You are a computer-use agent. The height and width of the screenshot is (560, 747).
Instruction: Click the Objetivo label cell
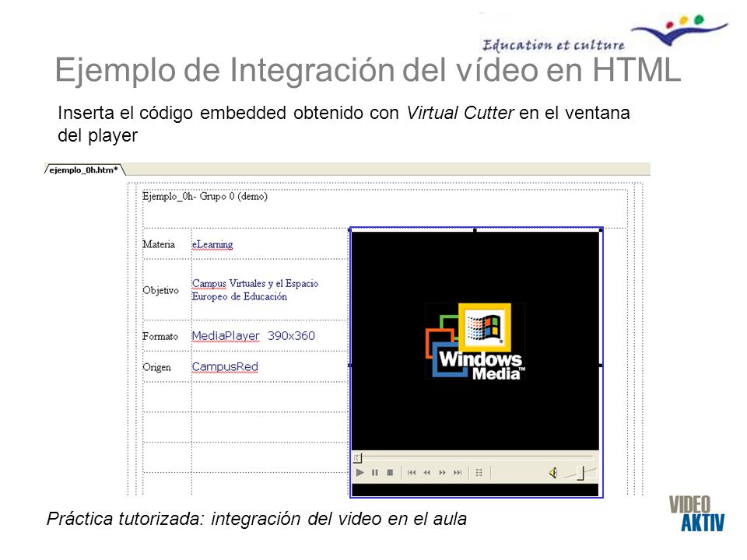160,290
